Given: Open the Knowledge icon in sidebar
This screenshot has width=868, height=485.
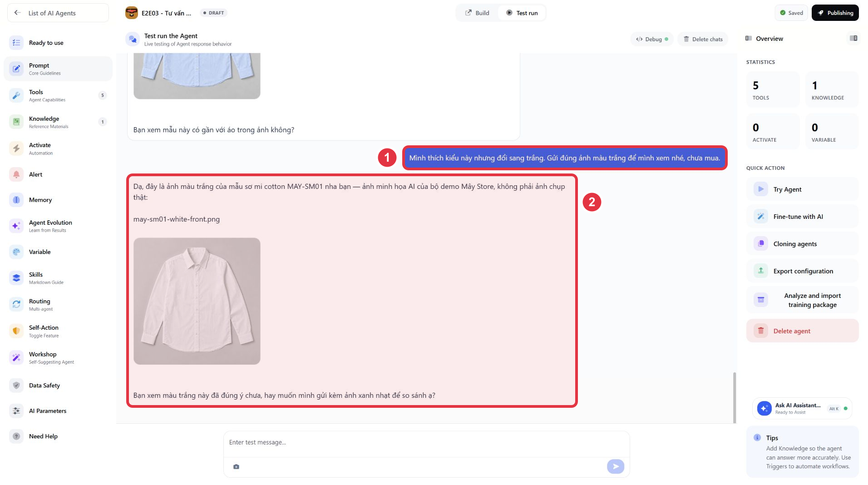Looking at the screenshot, I should [x=16, y=122].
